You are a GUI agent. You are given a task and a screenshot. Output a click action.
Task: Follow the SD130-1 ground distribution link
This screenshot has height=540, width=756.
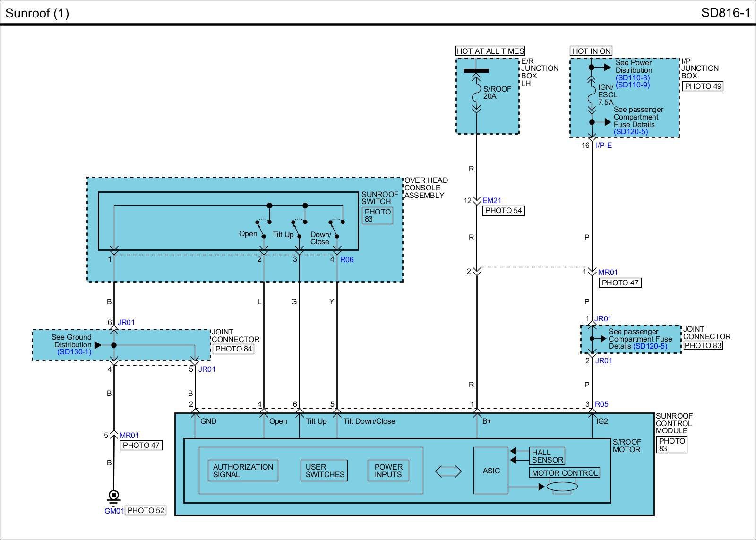pos(74,352)
